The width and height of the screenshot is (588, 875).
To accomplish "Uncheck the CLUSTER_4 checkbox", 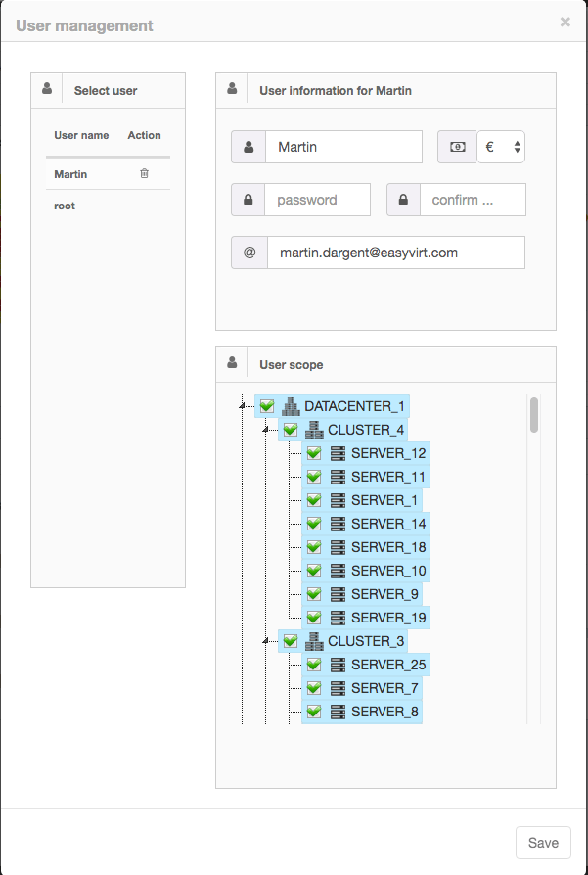I will (x=291, y=430).
